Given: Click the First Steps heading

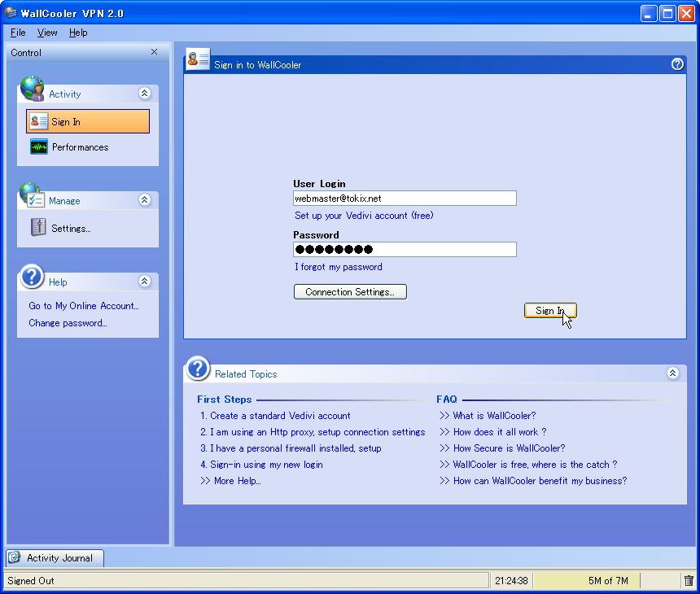Looking at the screenshot, I should (225, 400).
